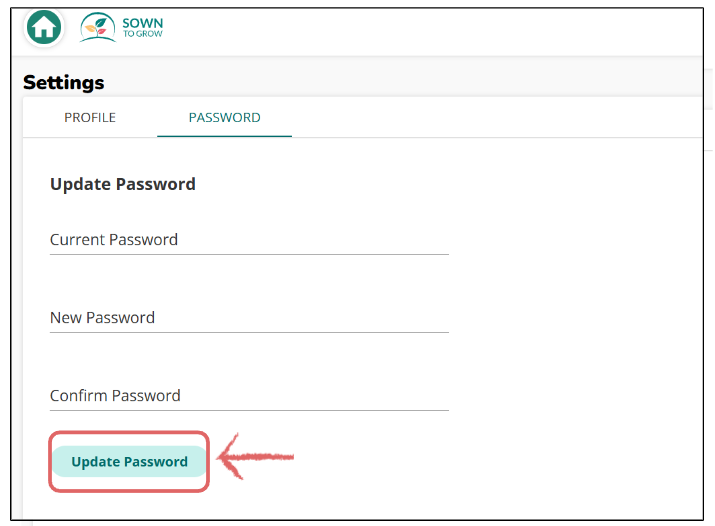Click the Confirm Password placeholder label
This screenshot has height=526, width=715.
(115, 396)
